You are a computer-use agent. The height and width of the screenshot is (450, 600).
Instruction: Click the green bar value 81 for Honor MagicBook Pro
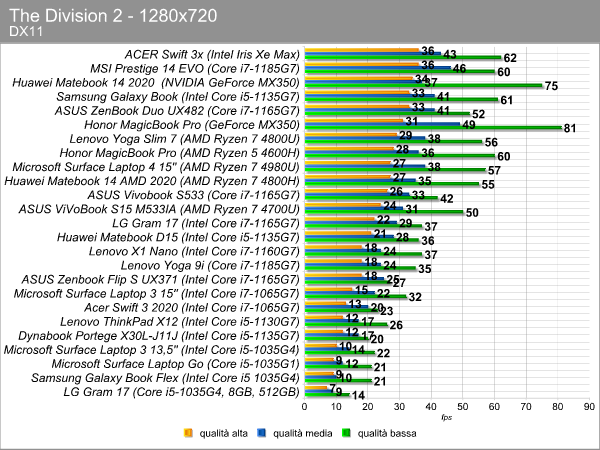(x=570, y=128)
